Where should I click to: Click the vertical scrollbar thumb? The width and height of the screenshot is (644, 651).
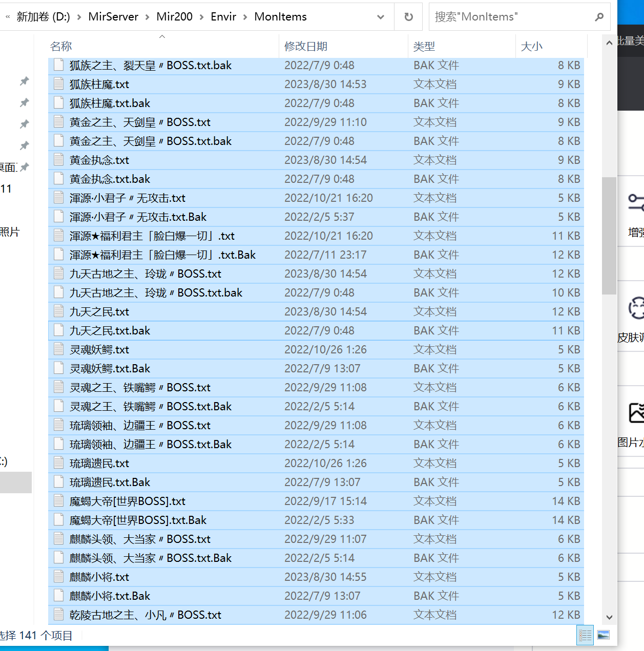point(609,236)
